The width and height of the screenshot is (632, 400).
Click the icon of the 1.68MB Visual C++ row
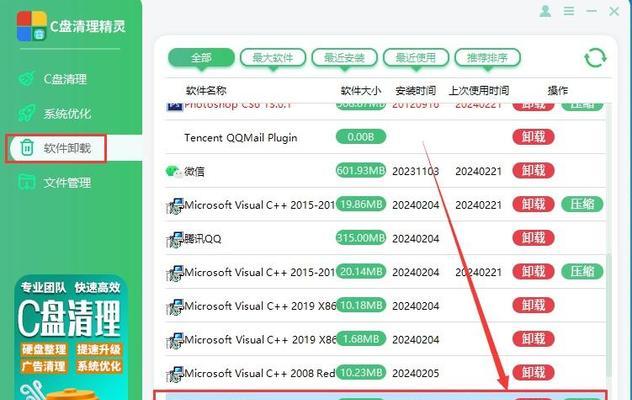coord(175,340)
